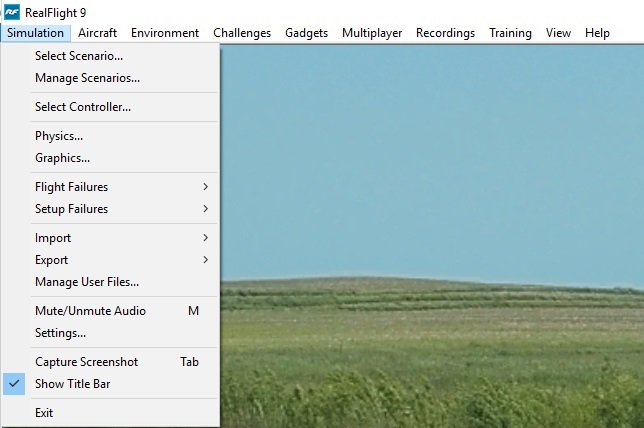644x428 pixels.
Task: Select Capture Screenshot menu entry
Action: 86,362
